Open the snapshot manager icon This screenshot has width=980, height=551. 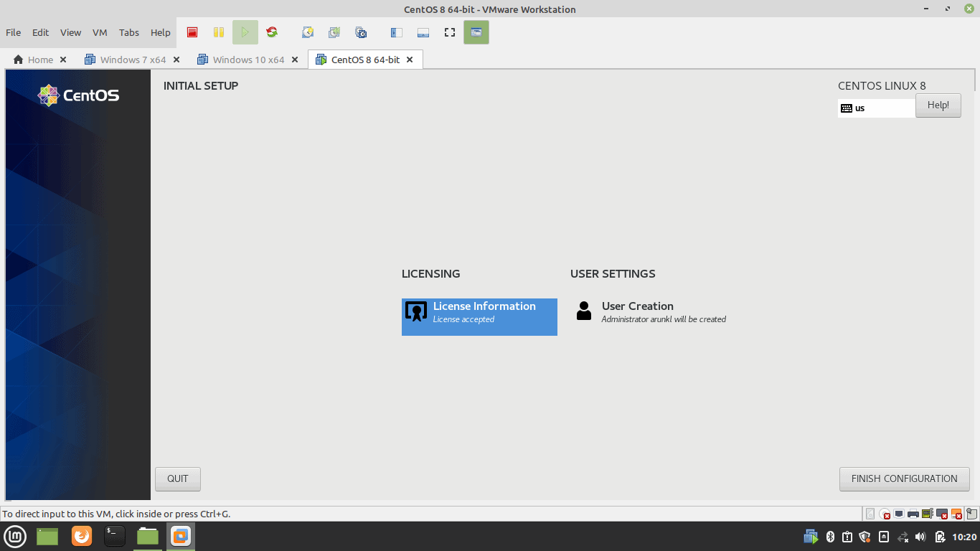click(x=361, y=32)
